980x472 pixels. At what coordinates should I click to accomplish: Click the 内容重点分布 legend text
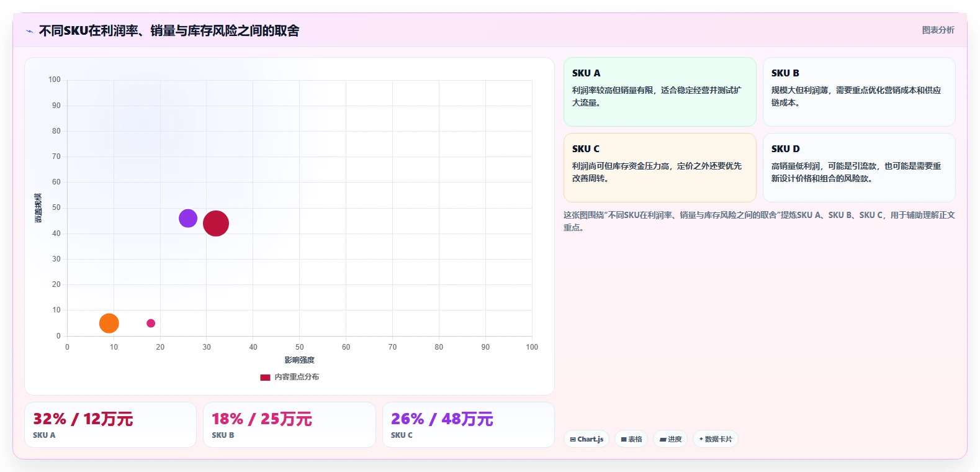click(x=297, y=377)
